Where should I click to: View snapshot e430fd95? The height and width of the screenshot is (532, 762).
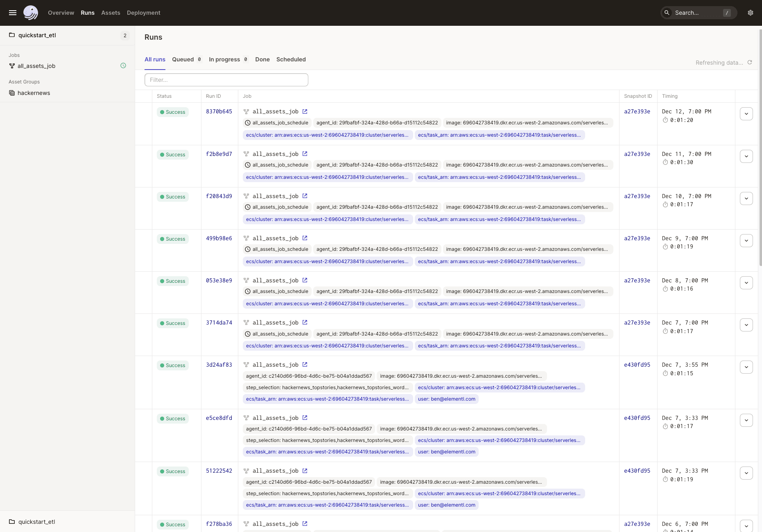pyautogui.click(x=637, y=364)
